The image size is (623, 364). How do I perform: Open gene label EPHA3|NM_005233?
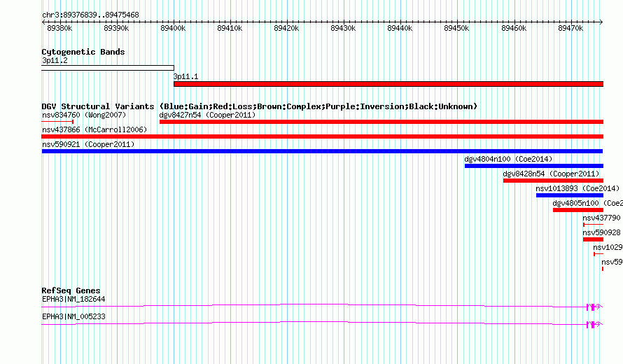point(73,316)
